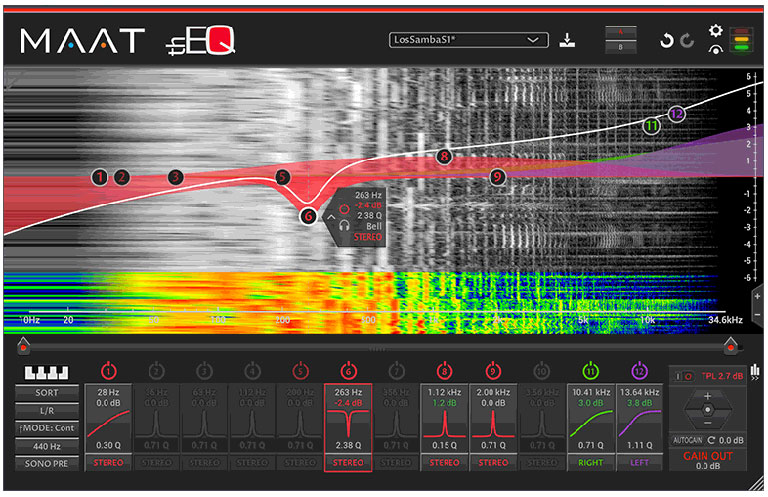Reset autogain with the circular arrow
Image resolution: width=768 pixels, height=497 pixels.
711,440
